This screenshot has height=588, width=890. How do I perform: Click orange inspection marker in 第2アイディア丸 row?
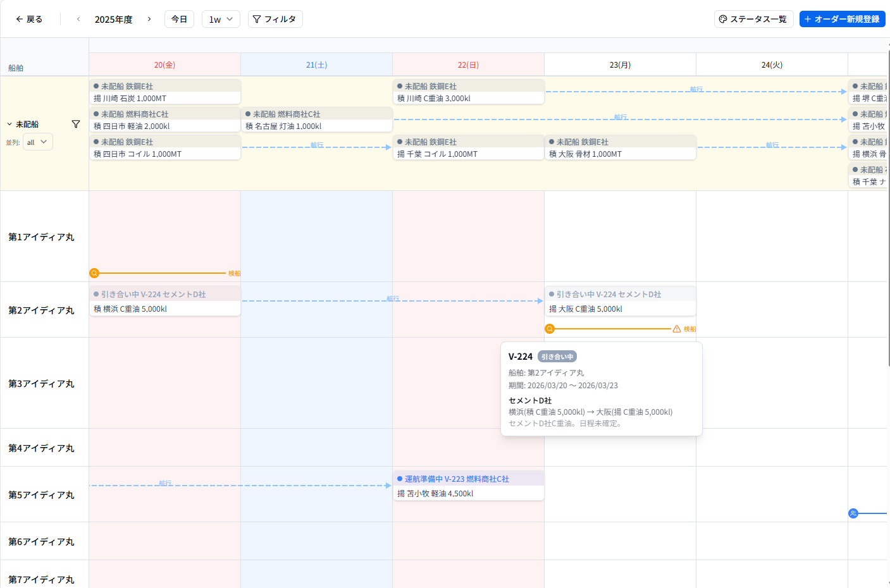[x=550, y=329]
